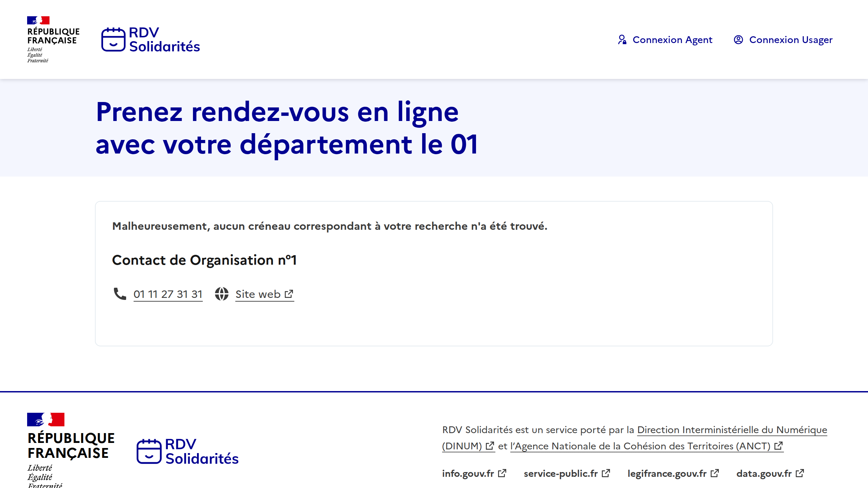The image size is (868, 488).
Task: Click the footer RDV Solidarités calendar icon
Action: click(149, 451)
